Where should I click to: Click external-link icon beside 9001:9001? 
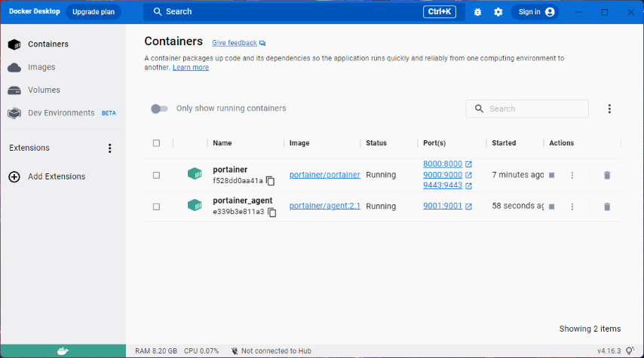(468, 207)
